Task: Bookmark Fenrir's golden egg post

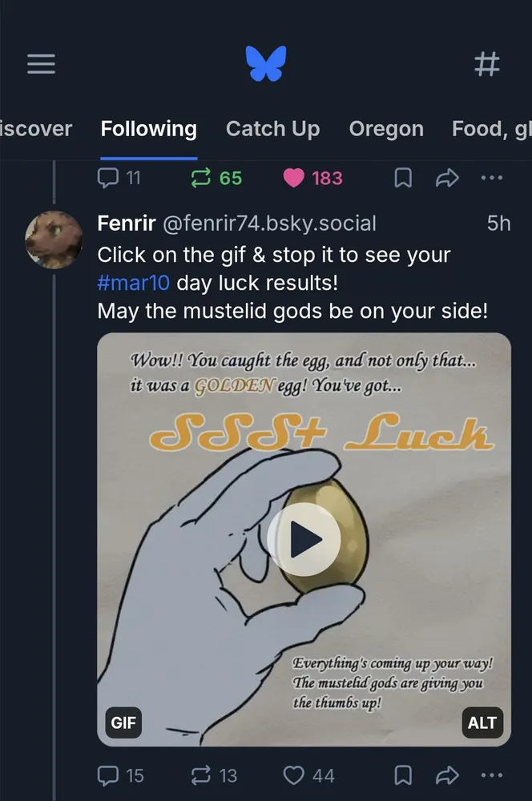Action: [x=405, y=775]
